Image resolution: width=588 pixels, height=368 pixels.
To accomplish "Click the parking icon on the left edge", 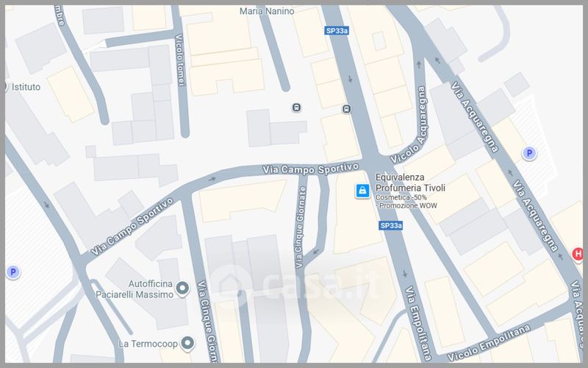I will click(12, 272).
